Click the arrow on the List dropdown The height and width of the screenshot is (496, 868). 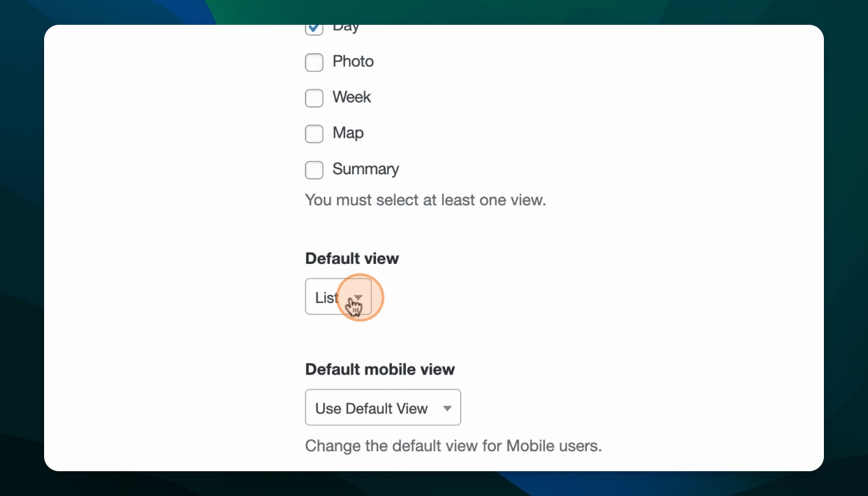(358, 298)
